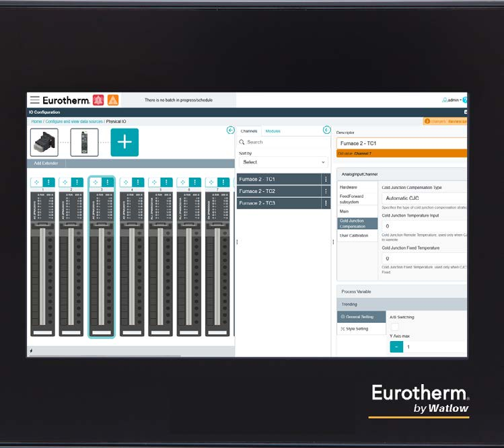Click the move icon above module 6
The height and width of the screenshot is (448, 504).
click(183, 182)
